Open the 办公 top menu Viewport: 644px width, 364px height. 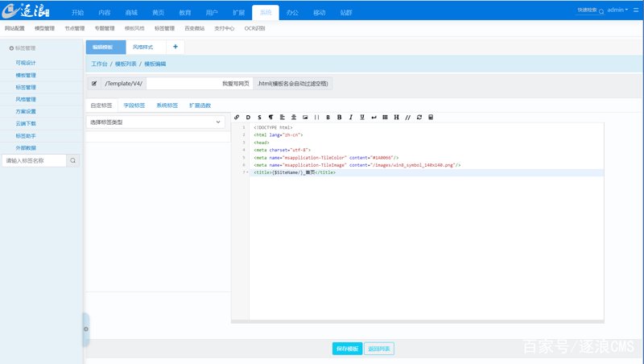[x=292, y=12]
